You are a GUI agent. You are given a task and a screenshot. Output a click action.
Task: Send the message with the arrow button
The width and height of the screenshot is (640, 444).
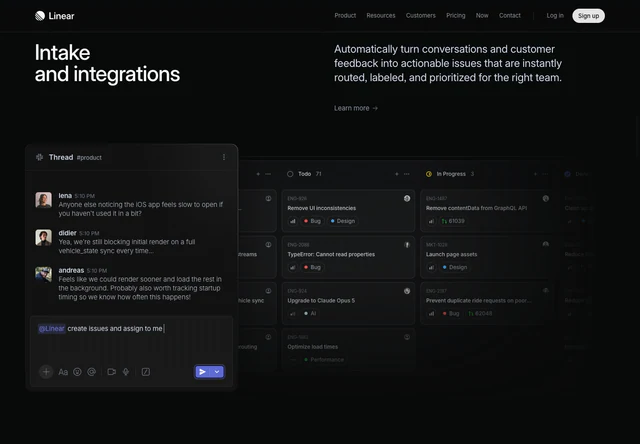tap(202, 372)
